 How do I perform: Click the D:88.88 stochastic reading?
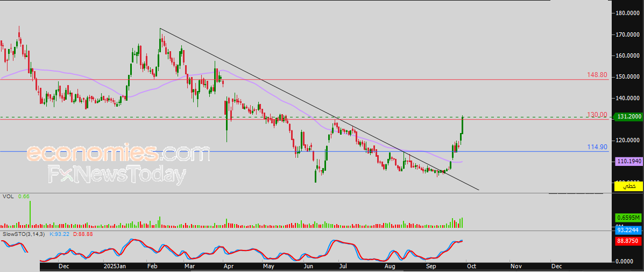point(83,234)
